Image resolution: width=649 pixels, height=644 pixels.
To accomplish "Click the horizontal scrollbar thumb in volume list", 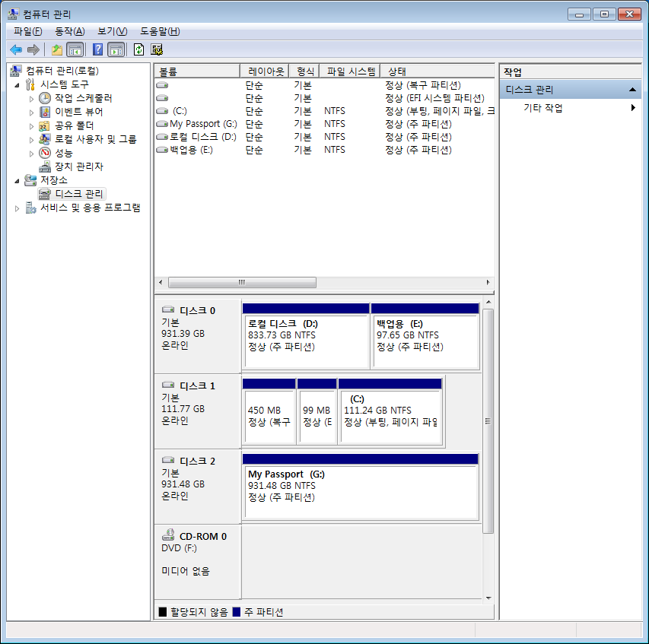I will 242,283.
